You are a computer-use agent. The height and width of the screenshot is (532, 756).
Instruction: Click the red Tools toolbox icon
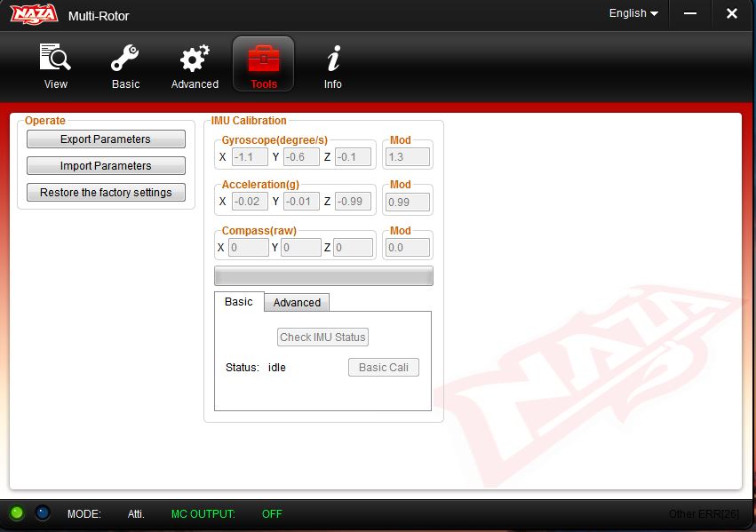263,60
